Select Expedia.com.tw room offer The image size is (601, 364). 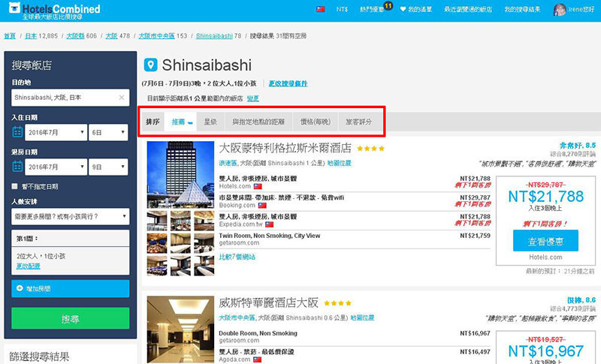click(x=355, y=221)
